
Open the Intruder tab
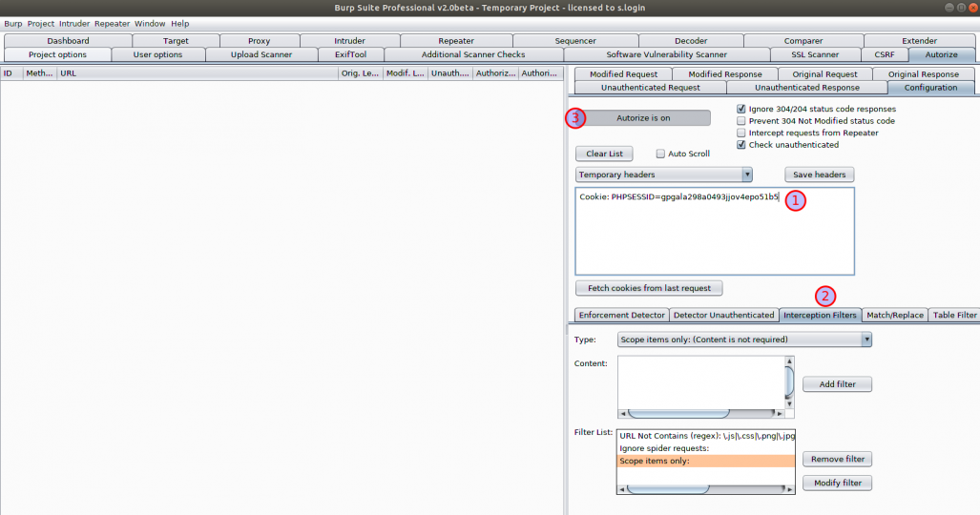point(349,41)
